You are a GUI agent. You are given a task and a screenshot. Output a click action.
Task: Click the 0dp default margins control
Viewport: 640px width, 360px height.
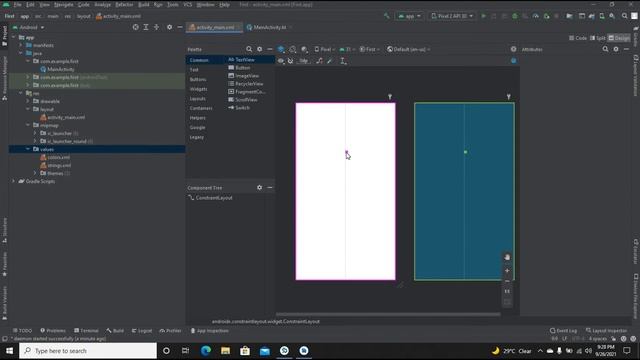304,61
